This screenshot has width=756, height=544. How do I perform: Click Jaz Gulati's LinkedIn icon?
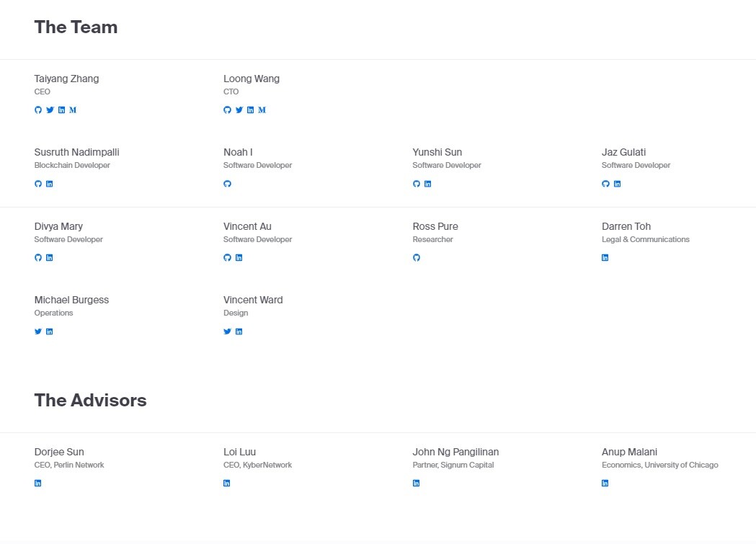(x=617, y=184)
